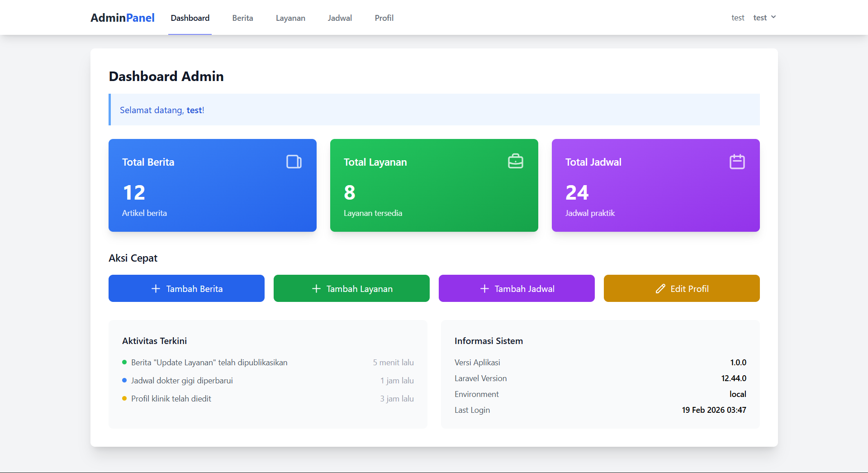Click the briefcase icon on Total Layanan card
The image size is (868, 473).
[515, 162]
